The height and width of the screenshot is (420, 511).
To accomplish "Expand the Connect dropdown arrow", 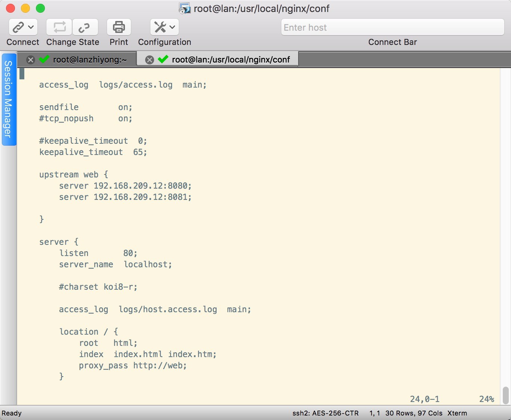I will pos(31,27).
